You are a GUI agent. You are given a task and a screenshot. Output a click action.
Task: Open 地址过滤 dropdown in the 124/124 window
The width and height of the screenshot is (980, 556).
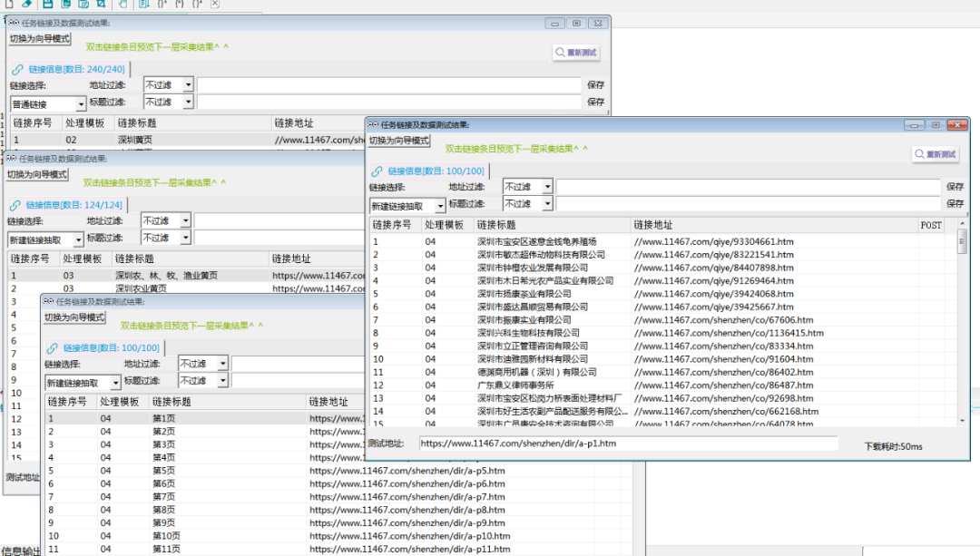[x=166, y=220]
